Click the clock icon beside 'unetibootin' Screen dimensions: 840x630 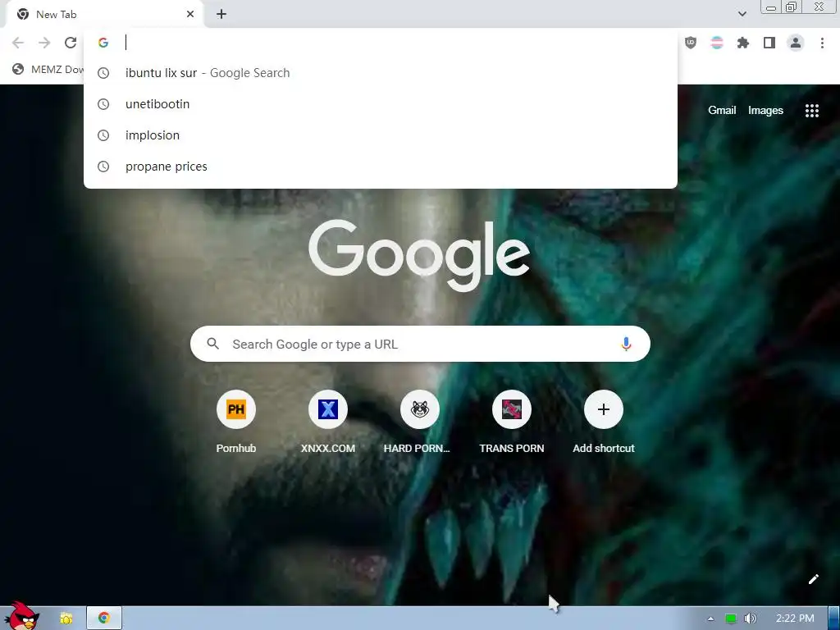click(x=103, y=104)
